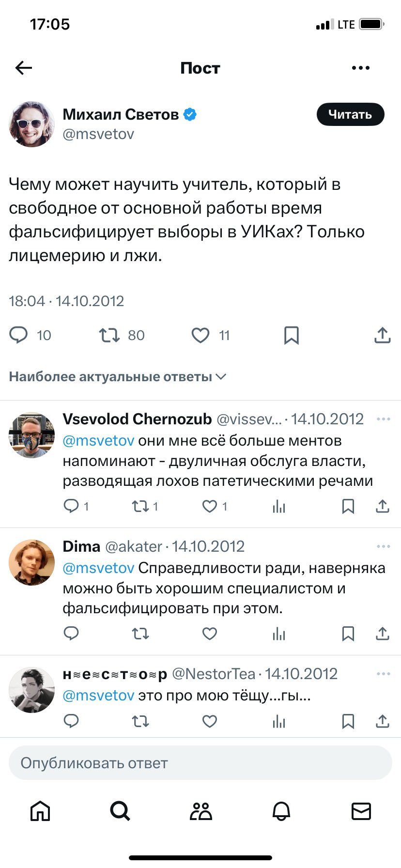The image size is (401, 868).
Task: Open the post options three-dot menu
Action: (x=361, y=68)
